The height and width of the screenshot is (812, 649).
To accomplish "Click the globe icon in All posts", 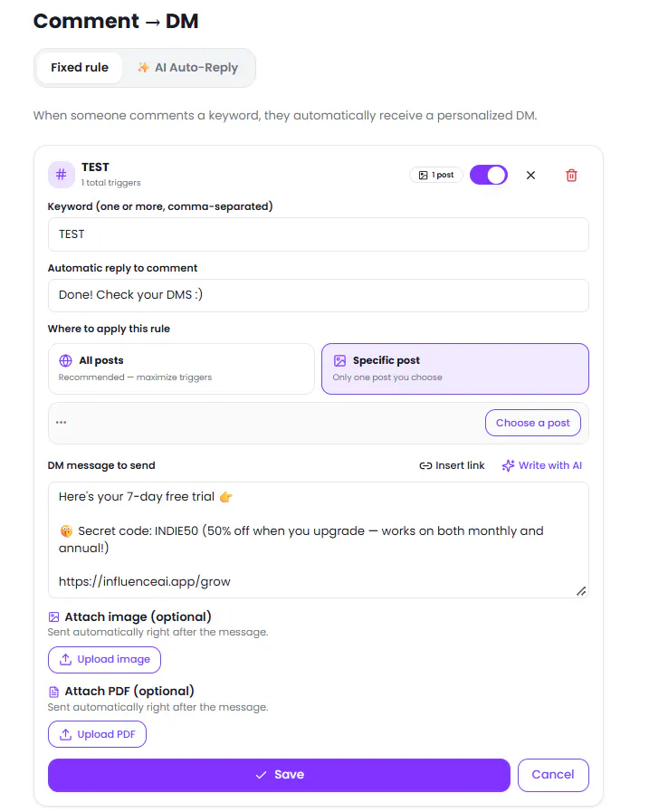I will 66,360.
